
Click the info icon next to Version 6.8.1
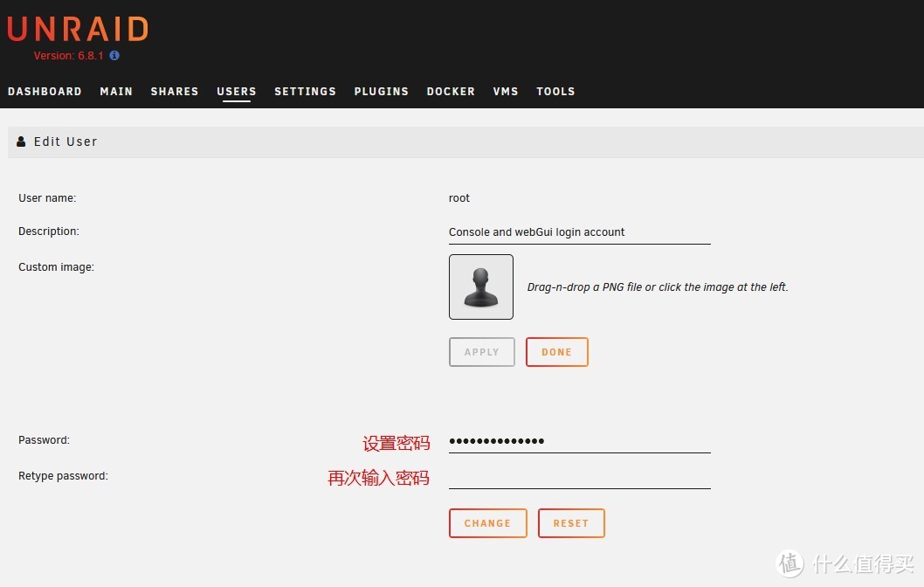click(x=114, y=54)
